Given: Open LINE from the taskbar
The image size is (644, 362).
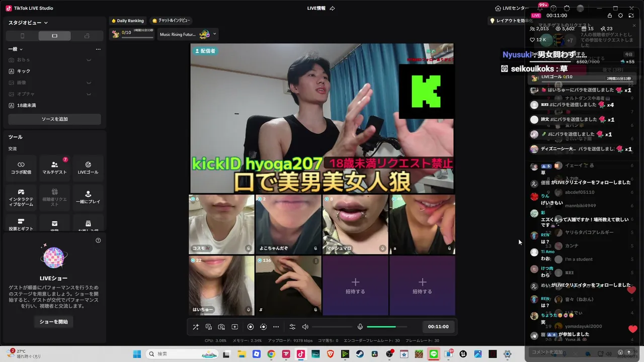Looking at the screenshot, I should (x=434, y=354).
